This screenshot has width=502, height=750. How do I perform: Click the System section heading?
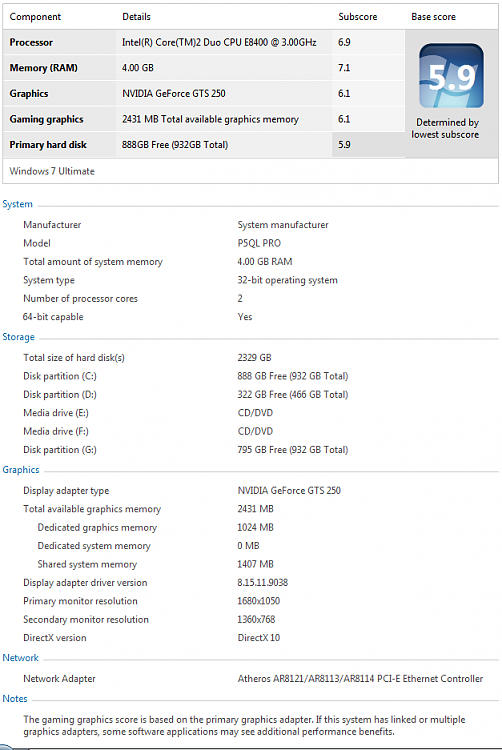point(18,204)
